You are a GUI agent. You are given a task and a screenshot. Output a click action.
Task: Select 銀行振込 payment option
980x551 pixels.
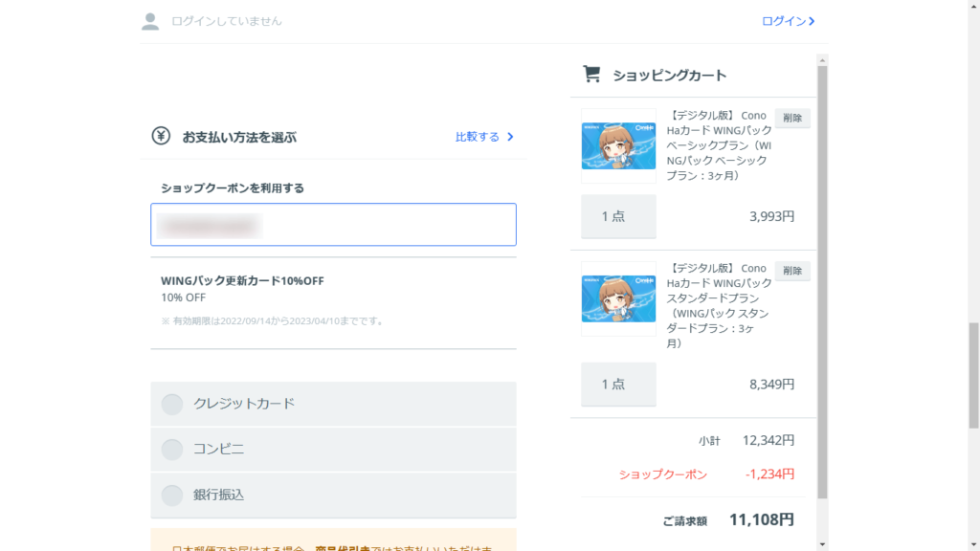[x=333, y=495]
